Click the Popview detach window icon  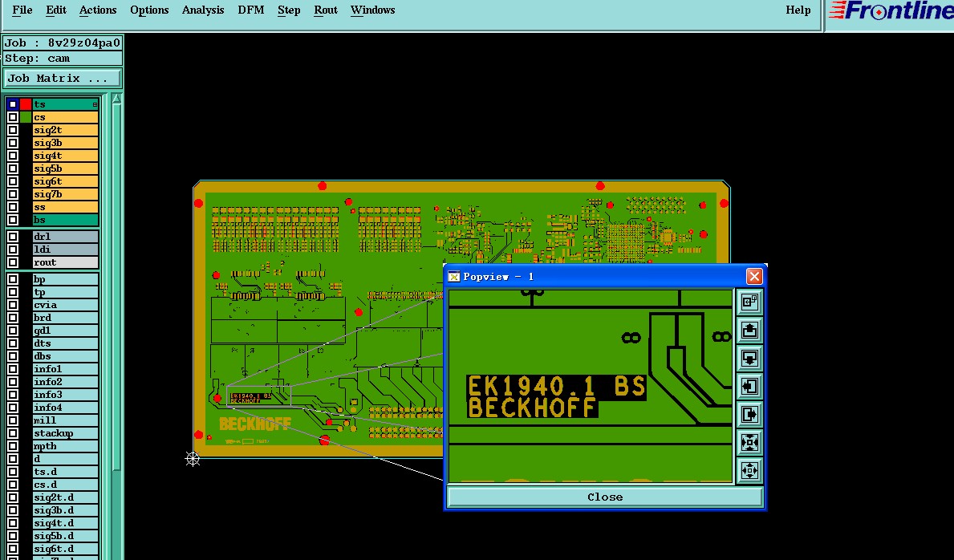(749, 302)
